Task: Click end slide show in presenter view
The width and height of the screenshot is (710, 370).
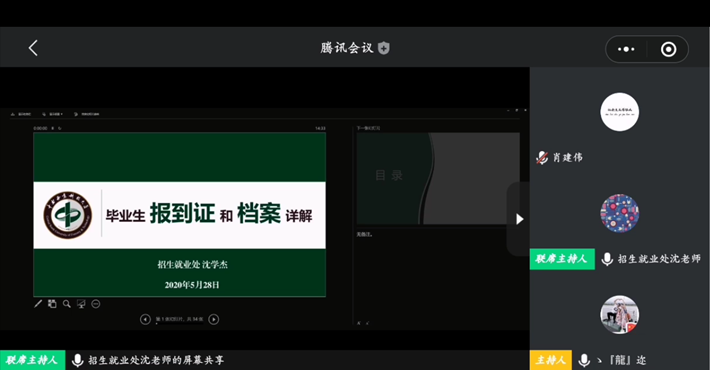Action: click(86, 114)
